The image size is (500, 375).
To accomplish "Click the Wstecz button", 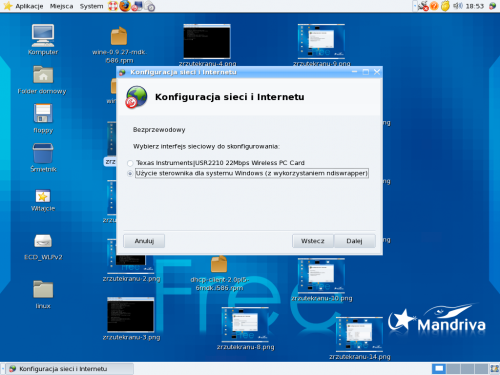I will coord(313,241).
